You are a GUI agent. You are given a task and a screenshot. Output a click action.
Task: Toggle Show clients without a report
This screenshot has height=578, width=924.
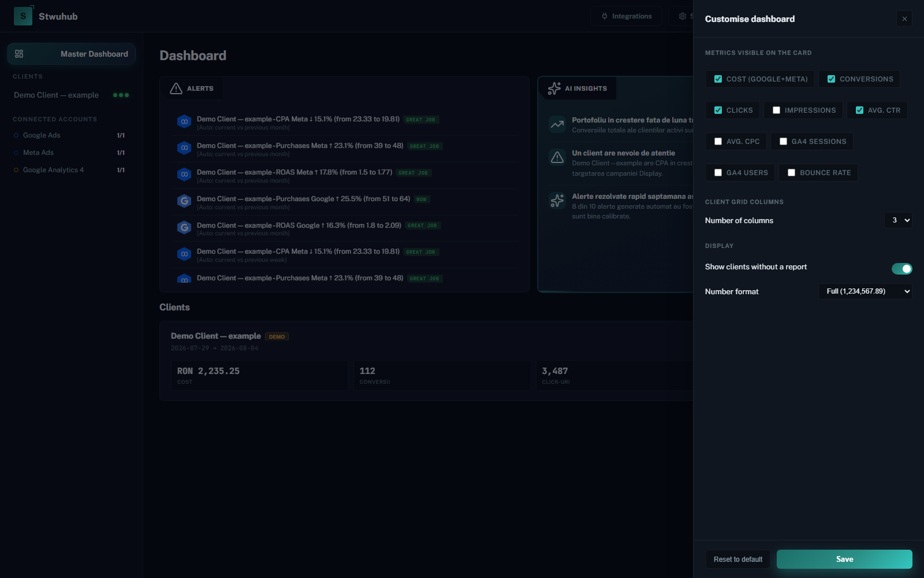tap(901, 269)
